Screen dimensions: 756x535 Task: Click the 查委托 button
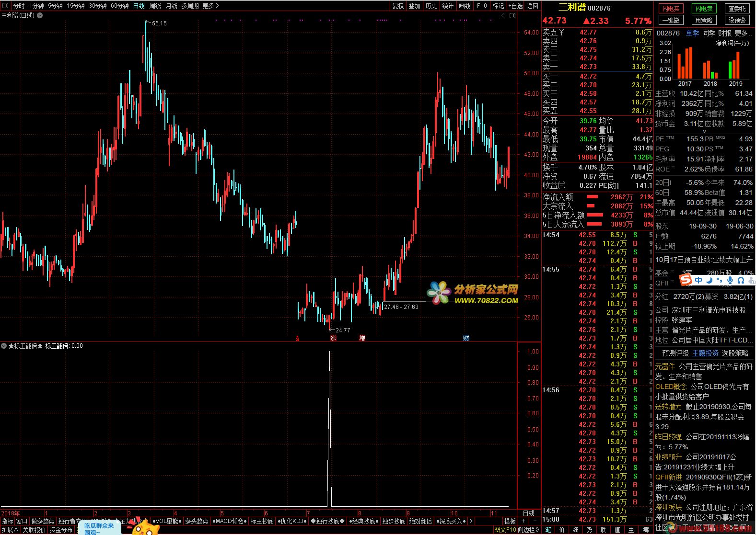coord(737,9)
